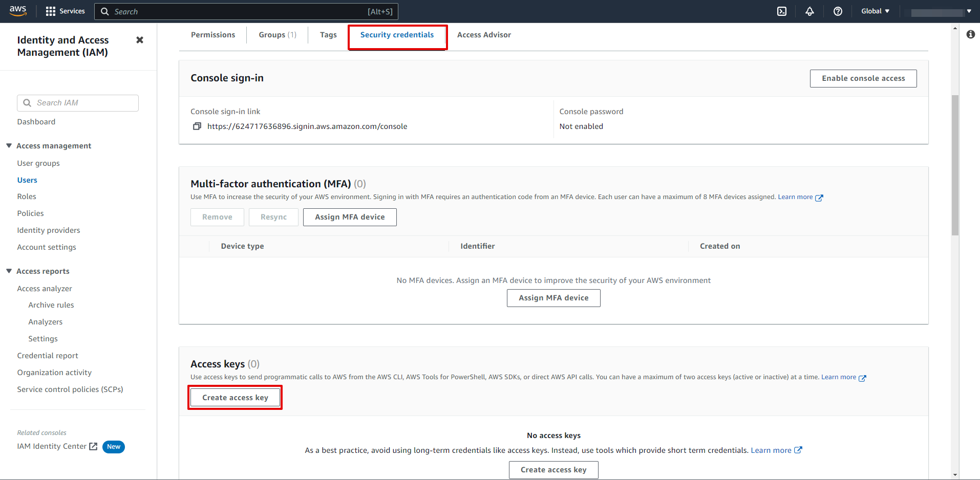Copy the console sign-in link
Image resolution: width=980 pixels, height=480 pixels.
point(197,126)
